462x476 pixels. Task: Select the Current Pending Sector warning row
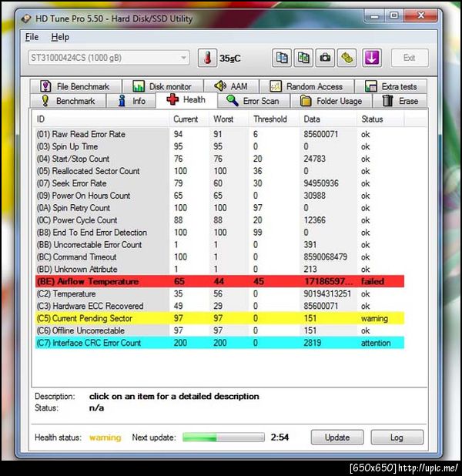pyautogui.click(x=219, y=318)
